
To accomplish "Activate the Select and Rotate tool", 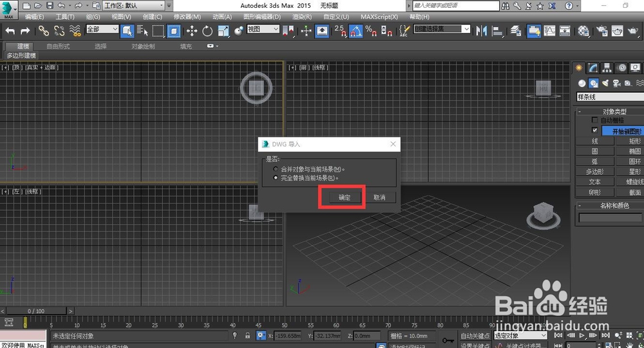I will (x=207, y=31).
